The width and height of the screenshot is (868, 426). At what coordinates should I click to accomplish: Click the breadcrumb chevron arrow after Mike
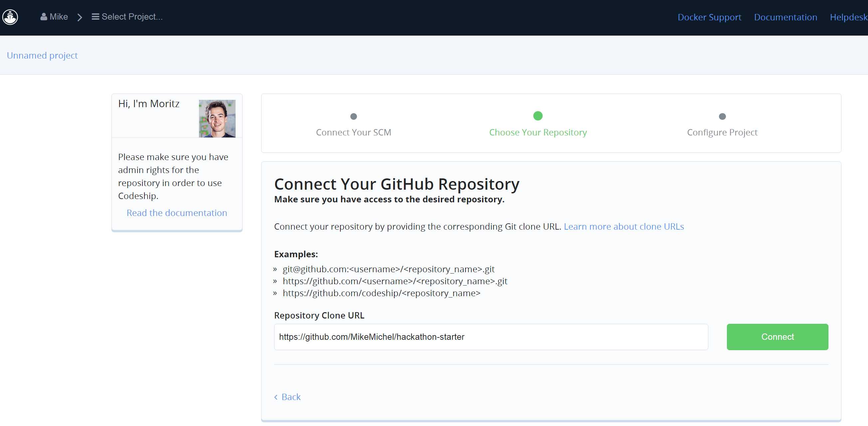click(80, 17)
